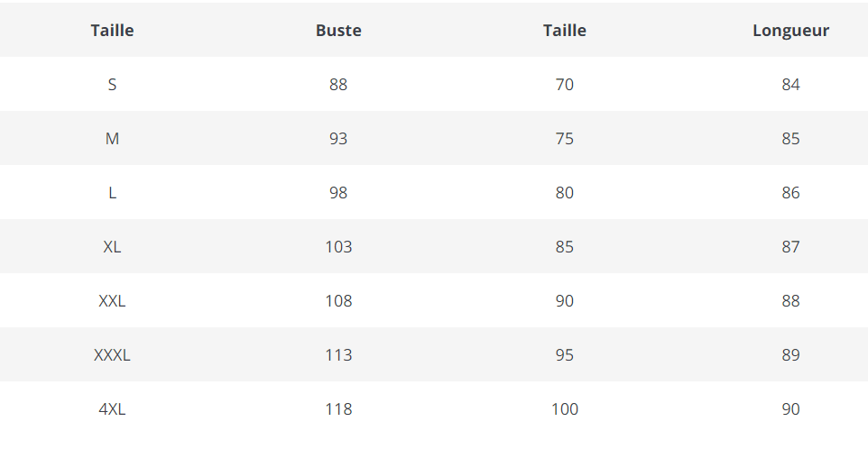Click the cell showing 95

(565, 355)
